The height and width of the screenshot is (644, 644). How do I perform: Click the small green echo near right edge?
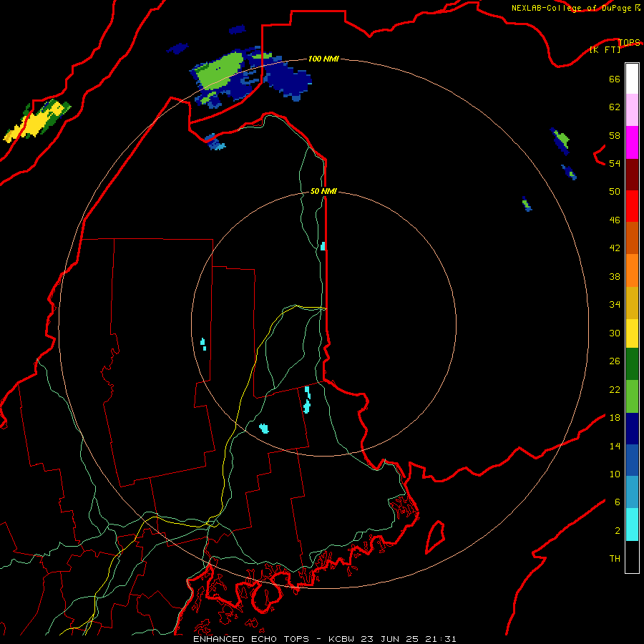560,139
